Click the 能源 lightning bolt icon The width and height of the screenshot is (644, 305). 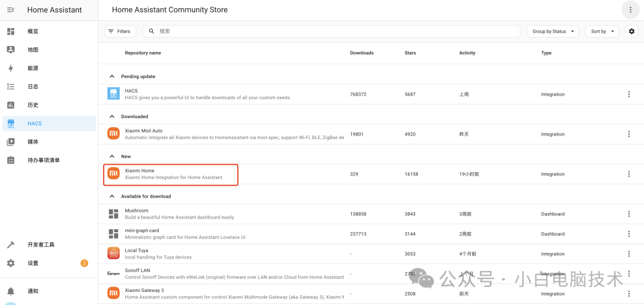click(x=11, y=68)
